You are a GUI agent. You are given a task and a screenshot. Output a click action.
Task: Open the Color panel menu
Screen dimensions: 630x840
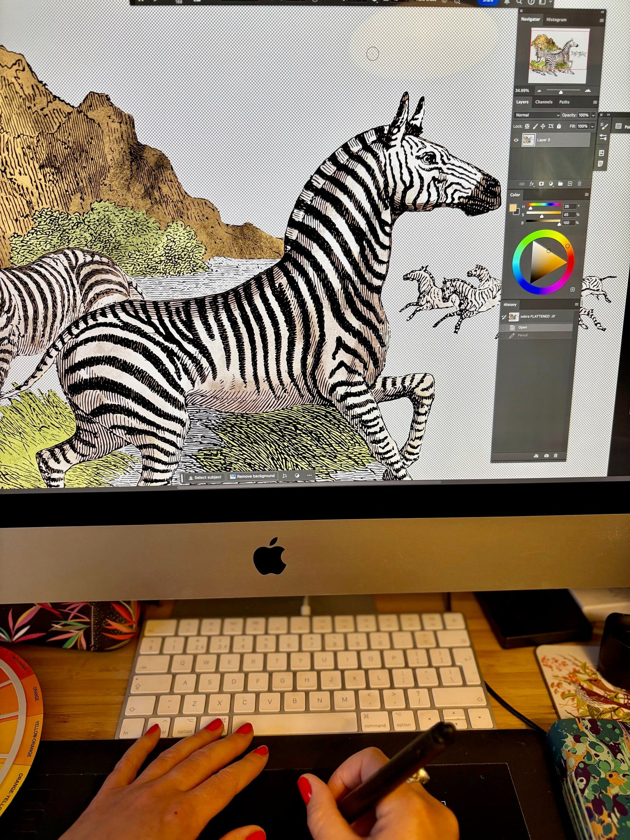587,195
